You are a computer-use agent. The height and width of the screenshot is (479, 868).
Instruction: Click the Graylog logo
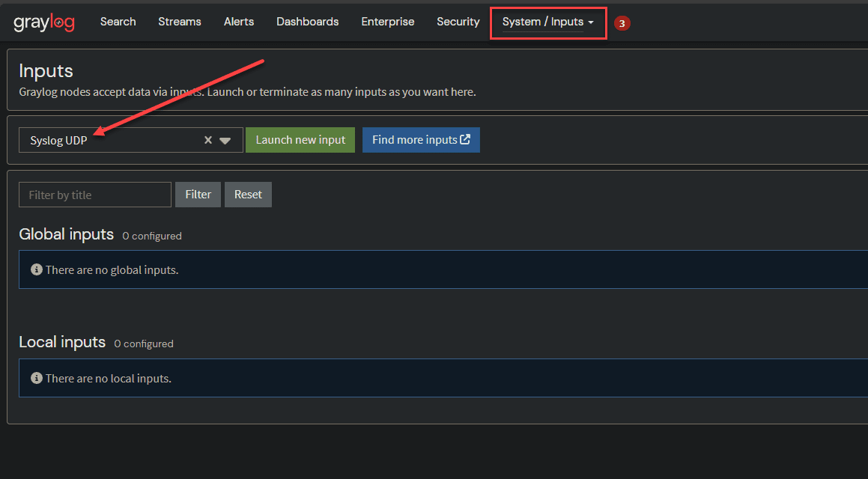[43, 22]
